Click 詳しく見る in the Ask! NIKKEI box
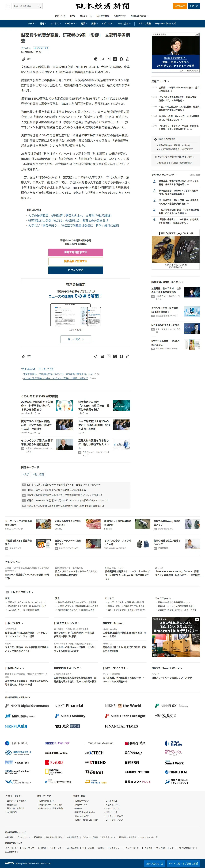This screenshot has width=205, height=868. point(76,339)
